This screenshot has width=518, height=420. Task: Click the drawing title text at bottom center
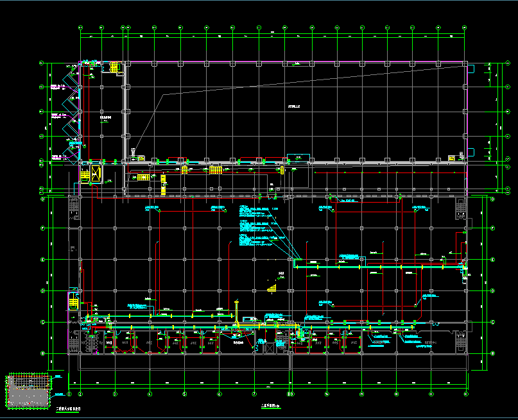point(270,406)
